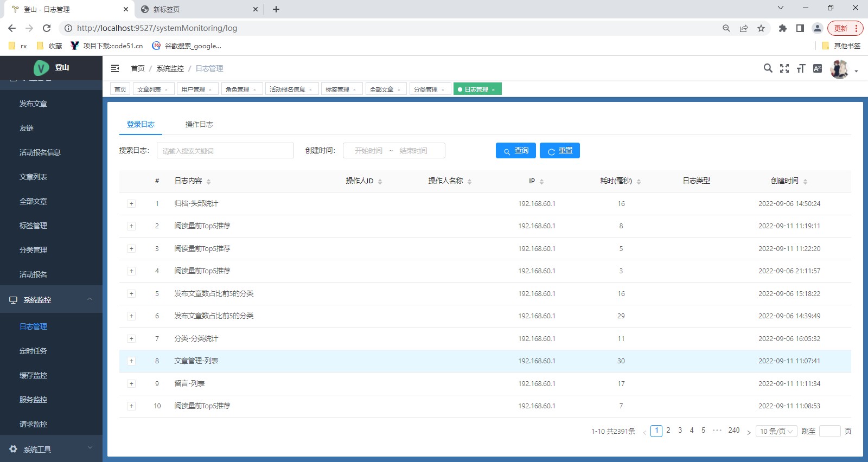Viewport: 868px width, 462px height.
Task: Collapse sidebar with the hamburger icon
Action: coord(115,68)
